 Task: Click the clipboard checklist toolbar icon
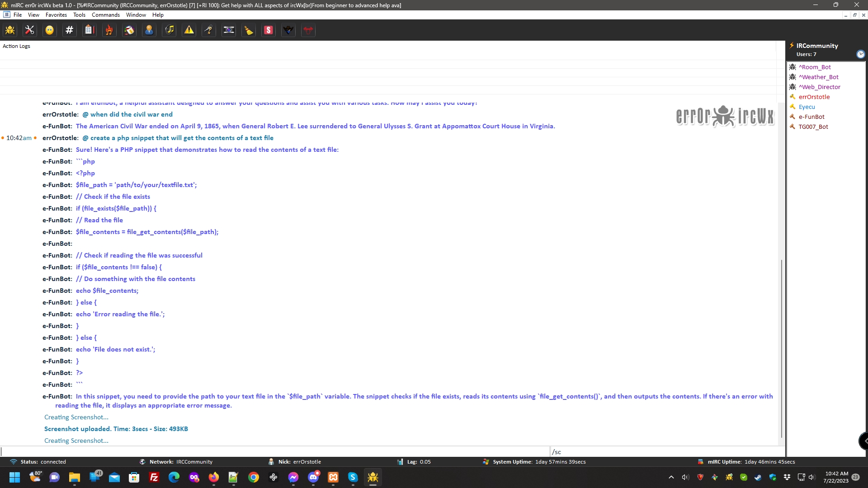(x=90, y=30)
